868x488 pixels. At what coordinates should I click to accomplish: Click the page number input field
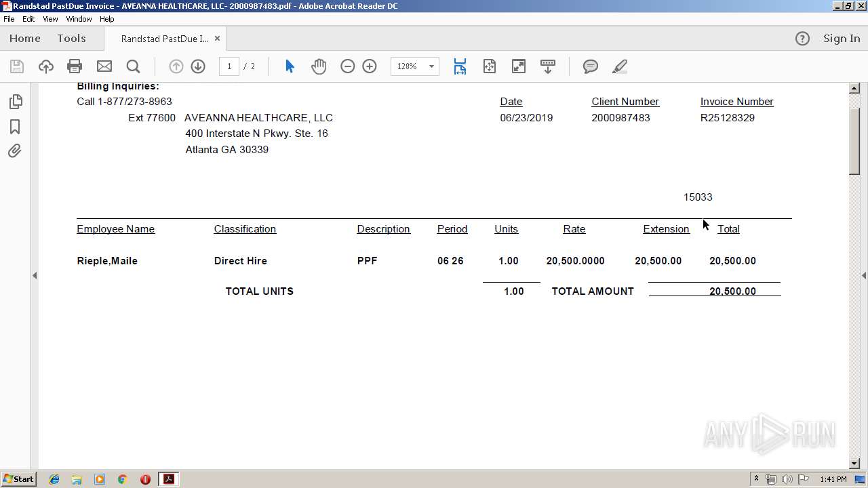coord(229,66)
